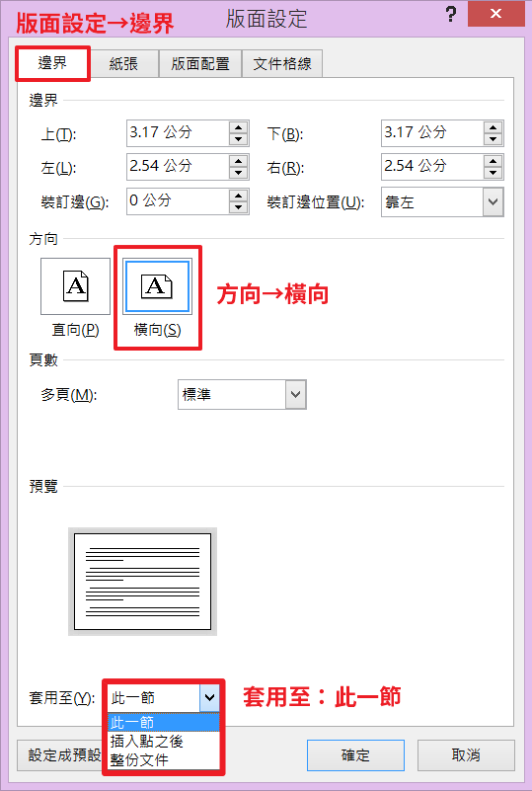Click the 取消 button
The height and width of the screenshot is (791, 532).
(466, 755)
